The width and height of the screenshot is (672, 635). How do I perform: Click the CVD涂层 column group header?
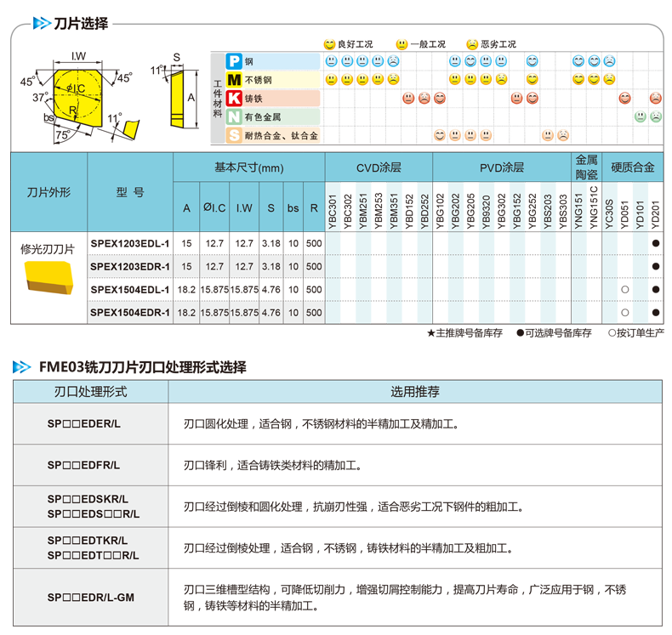[379, 167]
